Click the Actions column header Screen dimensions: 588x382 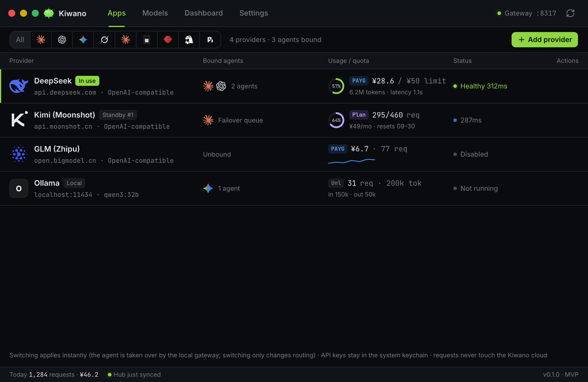[568, 61]
